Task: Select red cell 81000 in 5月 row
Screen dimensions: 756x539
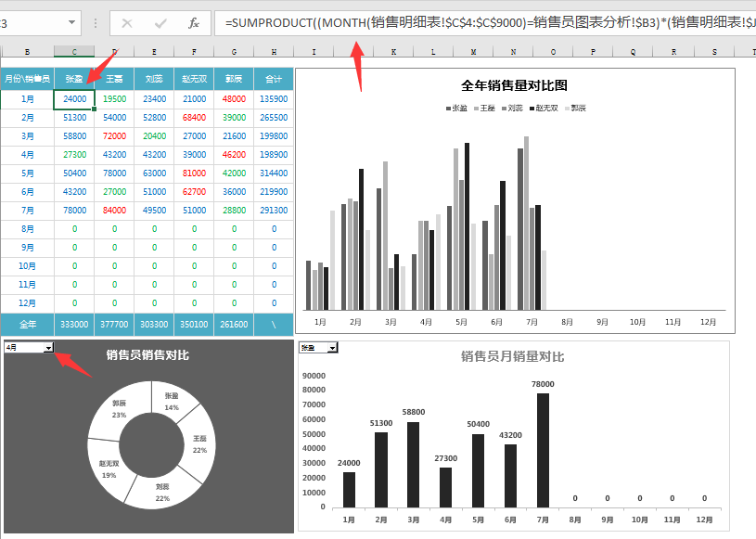Action: point(194,173)
